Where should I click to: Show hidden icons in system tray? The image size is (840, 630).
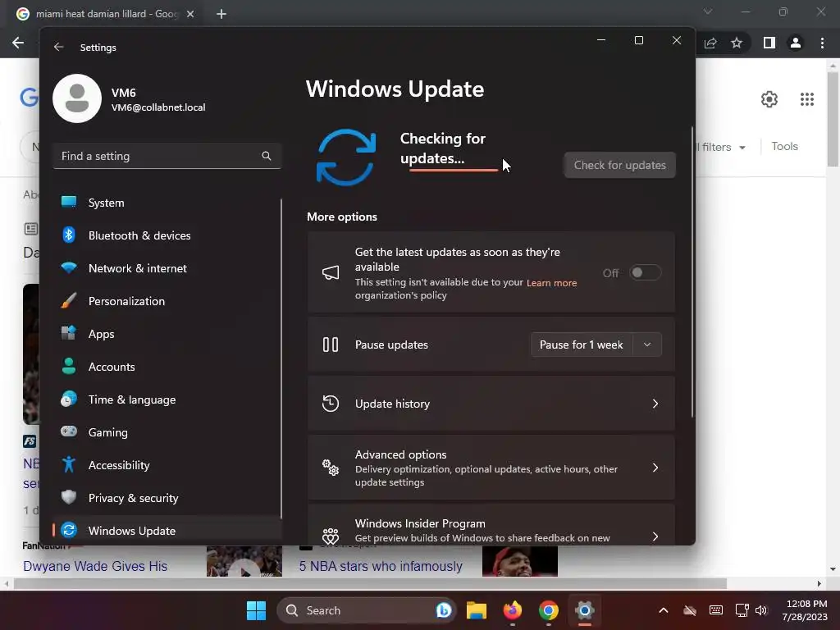click(x=663, y=610)
